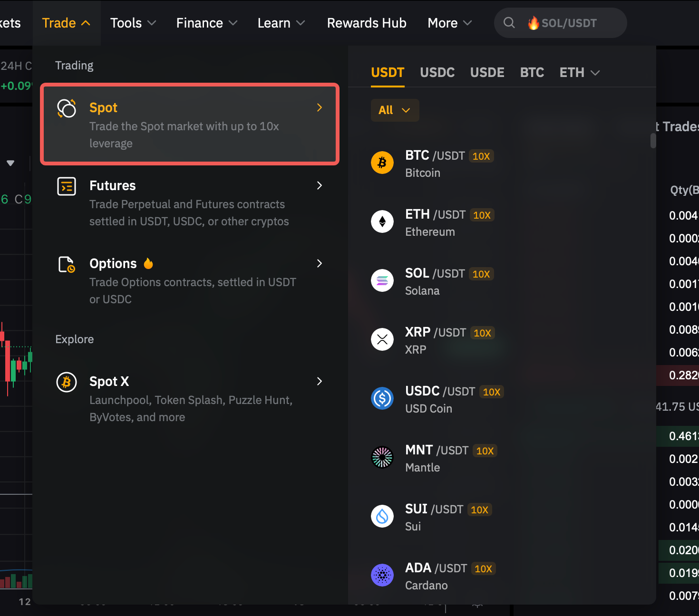This screenshot has height=616, width=699.
Task: Click the Solana coin icon
Action: point(382,280)
